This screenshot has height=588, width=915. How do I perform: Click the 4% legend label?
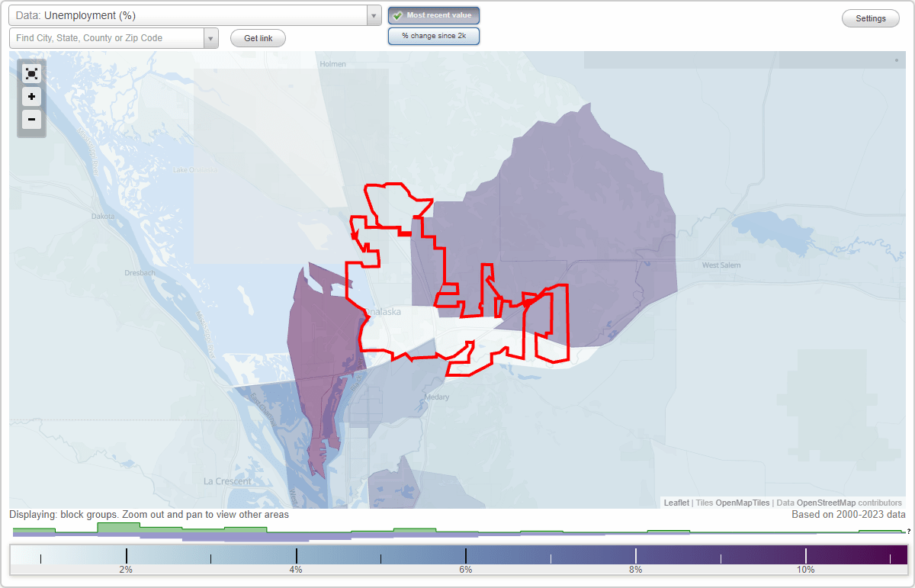pos(296,570)
